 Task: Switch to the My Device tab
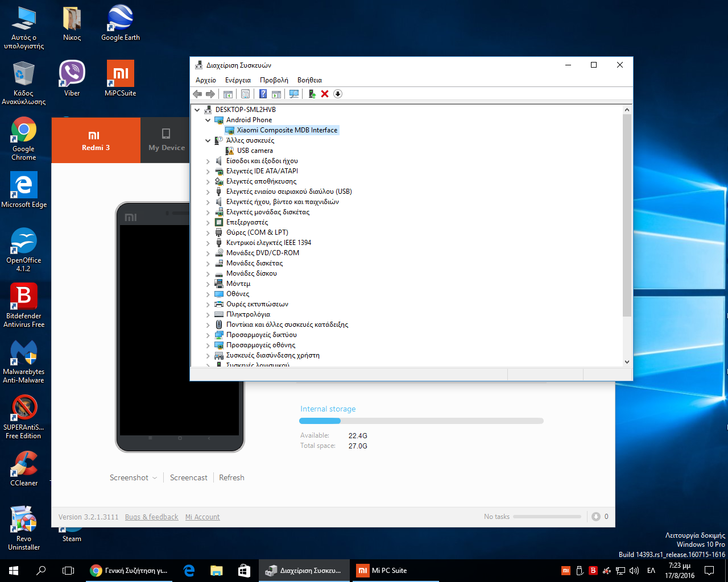coord(166,140)
